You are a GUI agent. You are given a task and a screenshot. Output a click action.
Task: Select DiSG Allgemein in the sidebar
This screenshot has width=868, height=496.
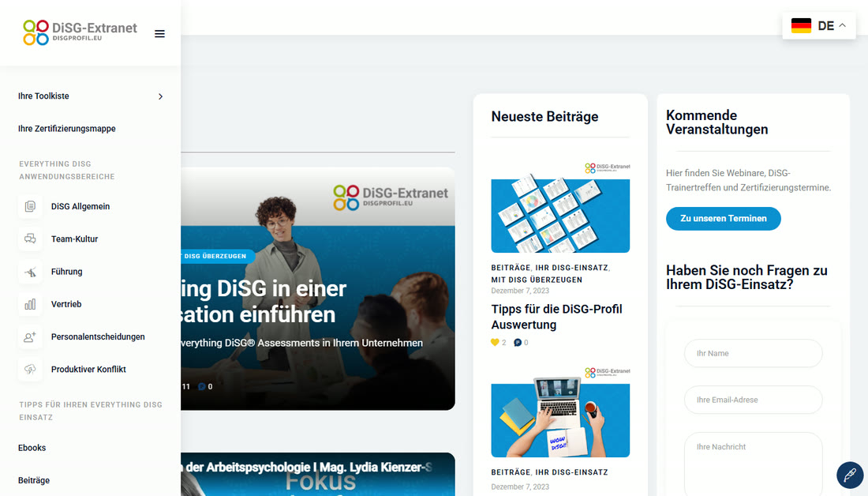pyautogui.click(x=80, y=206)
